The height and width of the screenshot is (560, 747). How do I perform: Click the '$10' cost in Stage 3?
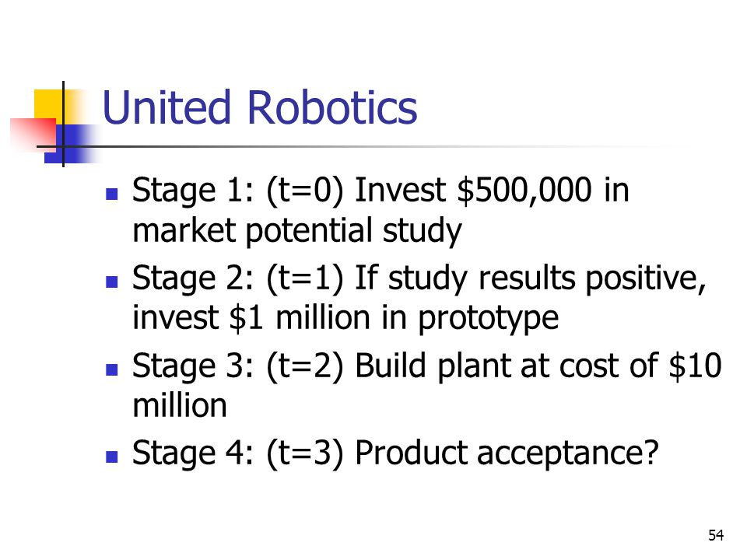pyautogui.click(x=695, y=366)
